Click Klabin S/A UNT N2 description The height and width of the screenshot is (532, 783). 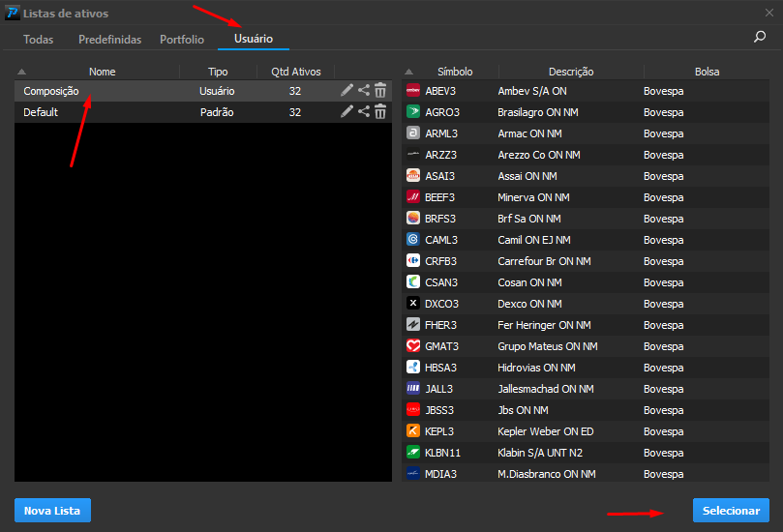click(x=540, y=453)
